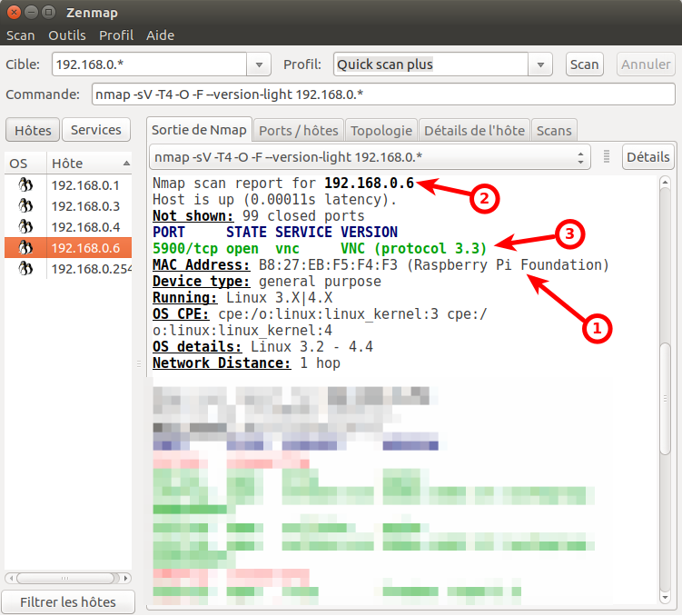
Task: Toggle the Services view button
Action: pos(95,130)
